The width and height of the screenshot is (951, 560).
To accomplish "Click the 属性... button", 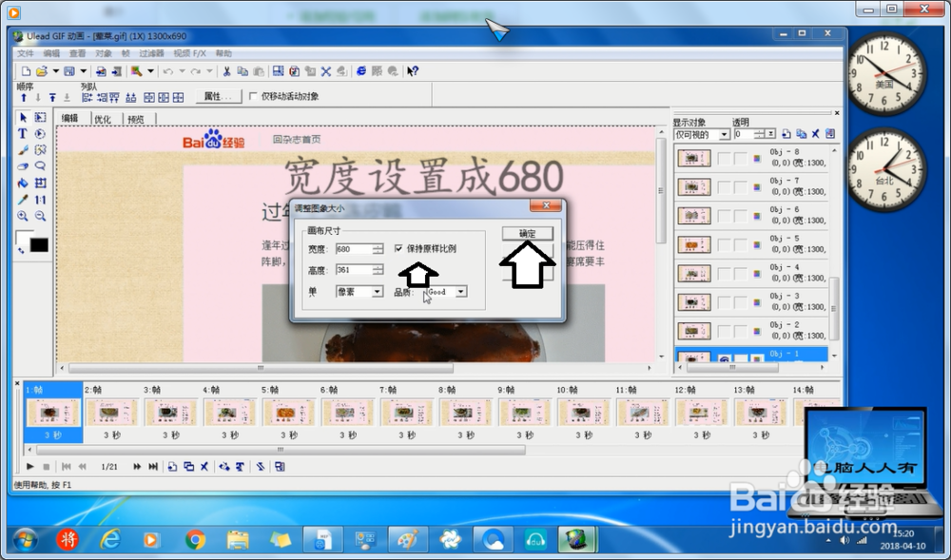I will 219,96.
